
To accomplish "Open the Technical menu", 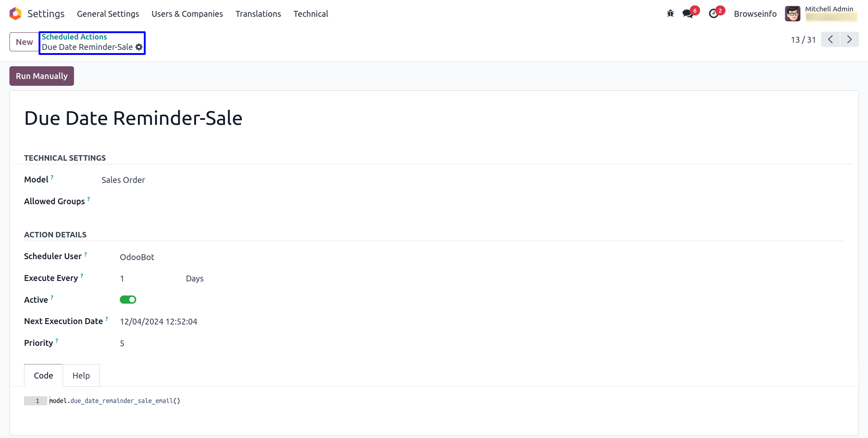I will (x=310, y=14).
